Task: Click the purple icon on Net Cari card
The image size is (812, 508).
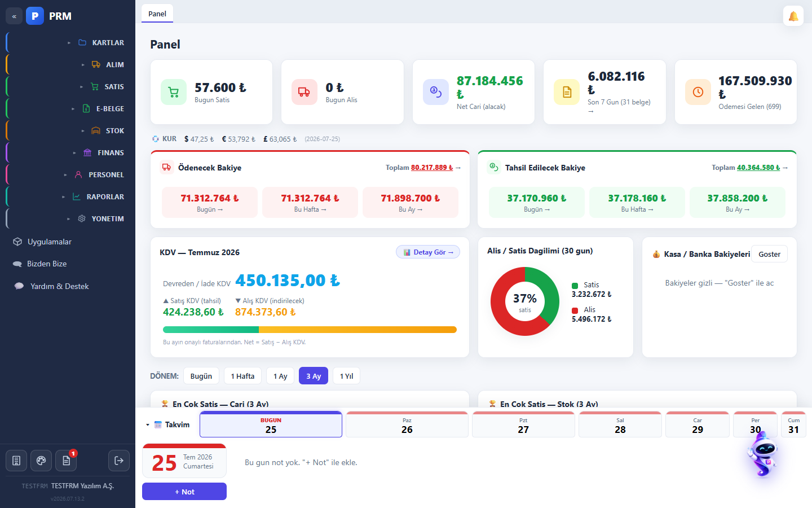Action: coord(436,92)
